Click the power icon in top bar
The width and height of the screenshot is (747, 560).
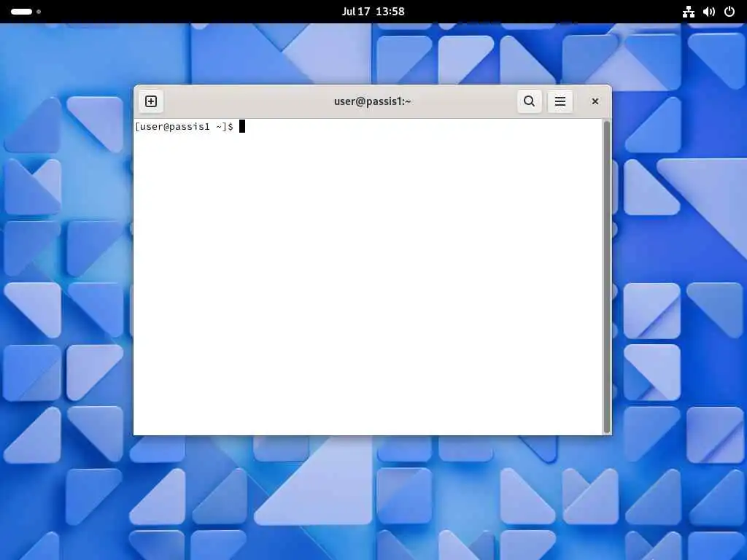click(729, 12)
